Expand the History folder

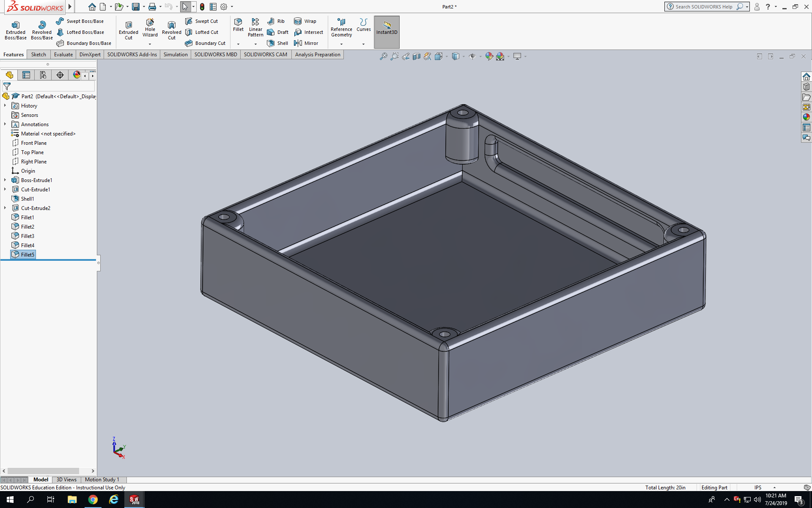point(5,106)
